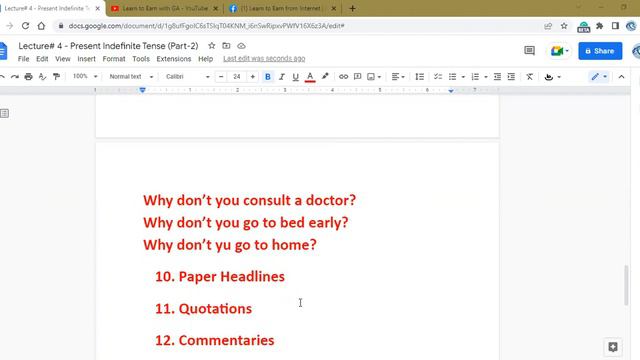Viewport: 640px width, 360px height.
Task: View cloud save status icon
Action: coord(241,46)
